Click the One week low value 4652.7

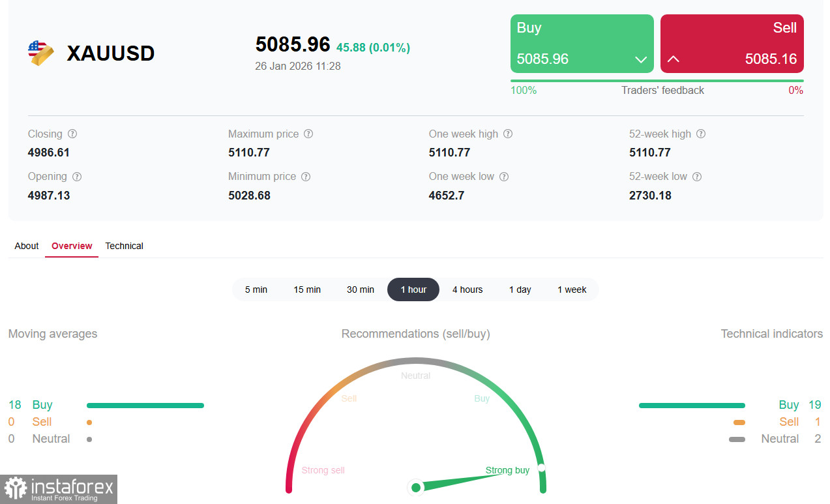pos(447,196)
